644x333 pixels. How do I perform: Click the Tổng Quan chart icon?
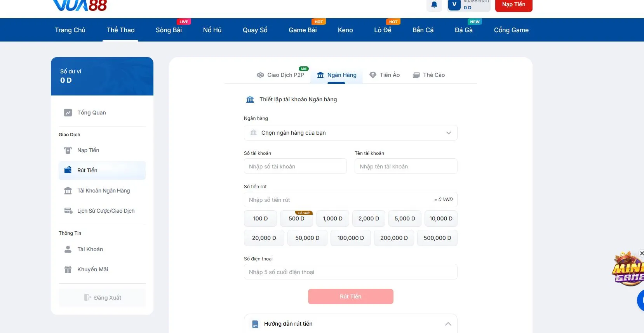click(68, 113)
